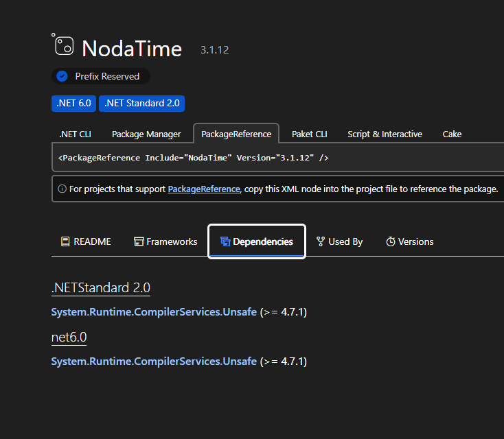
Task: Click the Versions clock icon
Action: (x=391, y=241)
